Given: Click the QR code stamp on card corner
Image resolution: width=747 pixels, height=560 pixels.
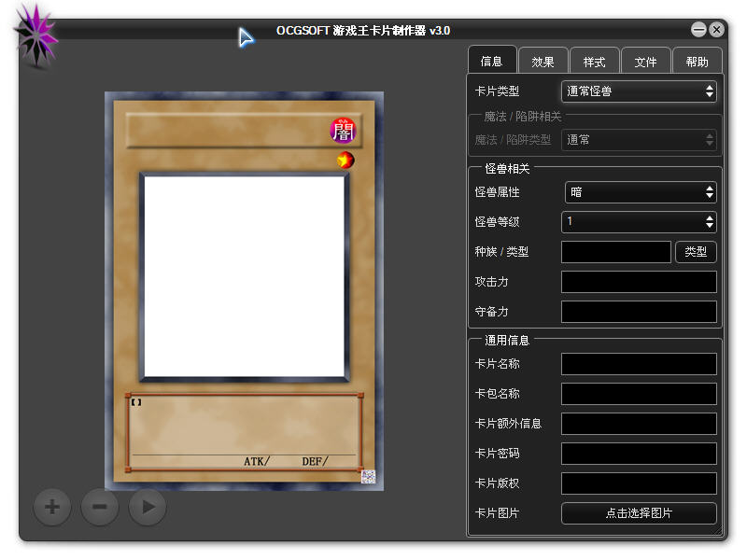Looking at the screenshot, I should tap(368, 476).
